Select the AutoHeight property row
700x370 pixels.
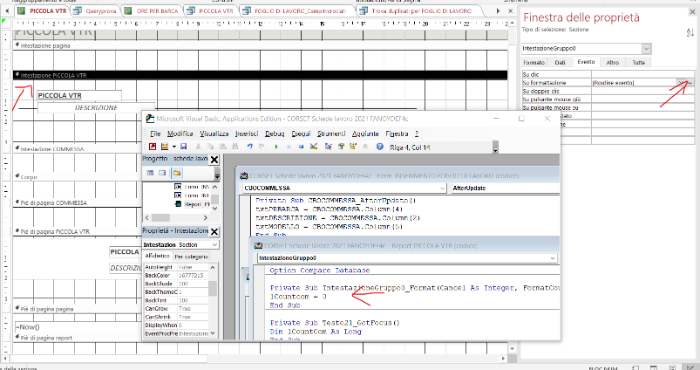(x=176, y=267)
